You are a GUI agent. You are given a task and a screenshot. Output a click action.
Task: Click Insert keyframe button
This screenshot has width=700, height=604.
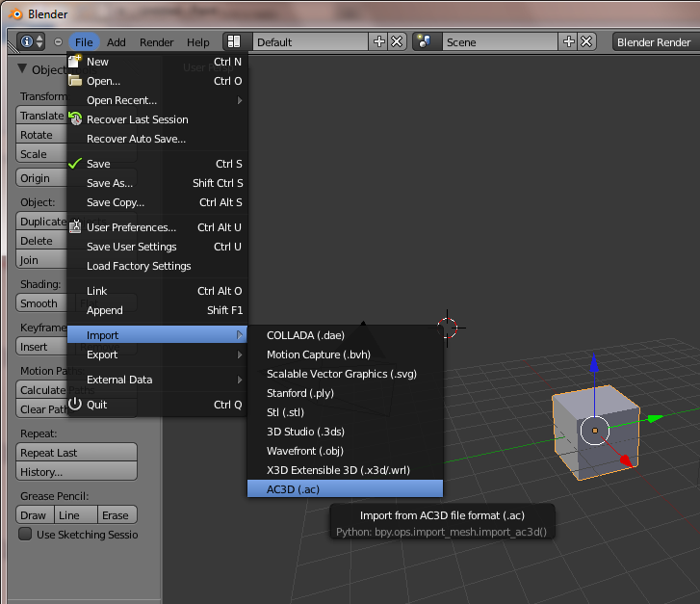(x=41, y=346)
